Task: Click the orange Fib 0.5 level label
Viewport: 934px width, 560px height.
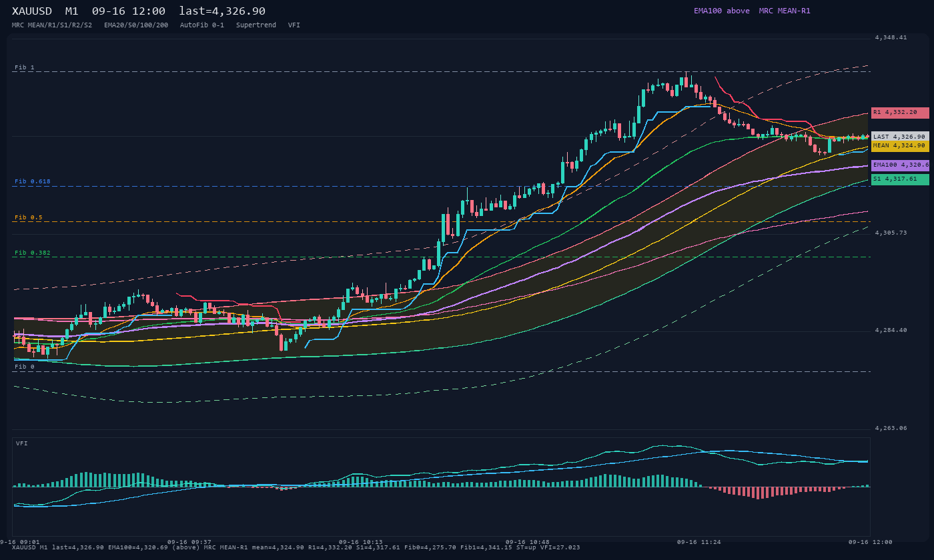Action: (29, 217)
